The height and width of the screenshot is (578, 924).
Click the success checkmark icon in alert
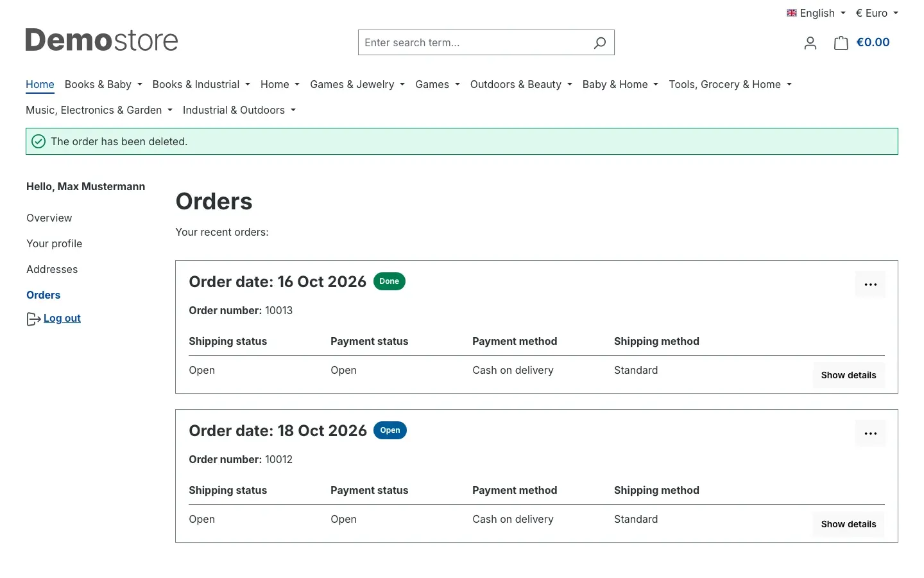click(x=38, y=141)
